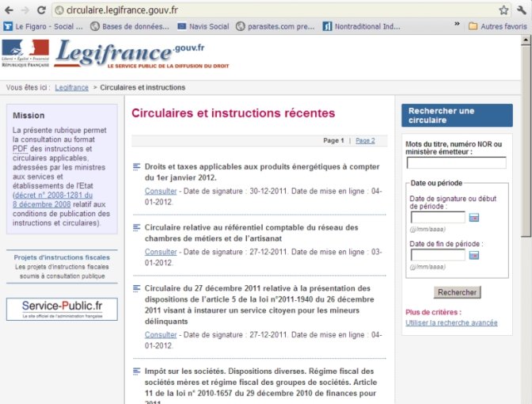Open Nontraditional Ind... bookmark
Viewport: 532px width, 404px height.
(361, 26)
